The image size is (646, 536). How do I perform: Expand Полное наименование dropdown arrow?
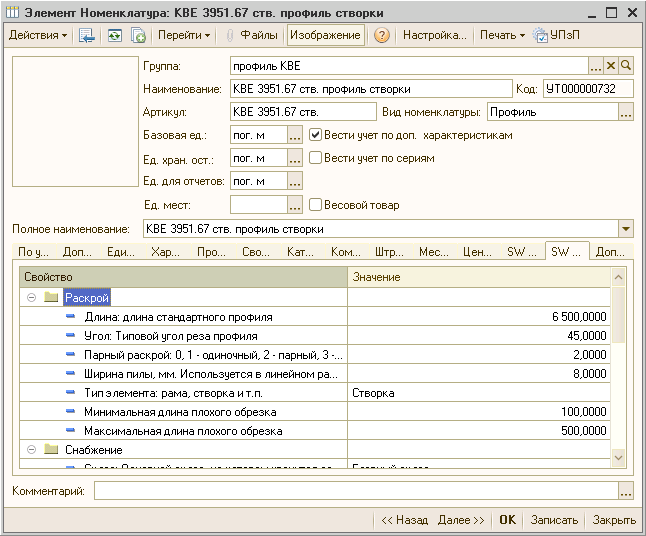point(626,229)
